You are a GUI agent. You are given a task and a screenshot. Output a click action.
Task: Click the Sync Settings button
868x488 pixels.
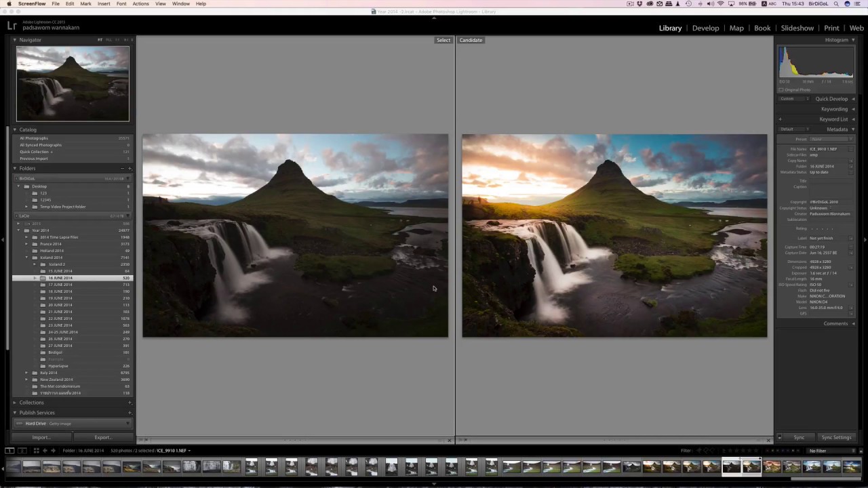click(836, 437)
